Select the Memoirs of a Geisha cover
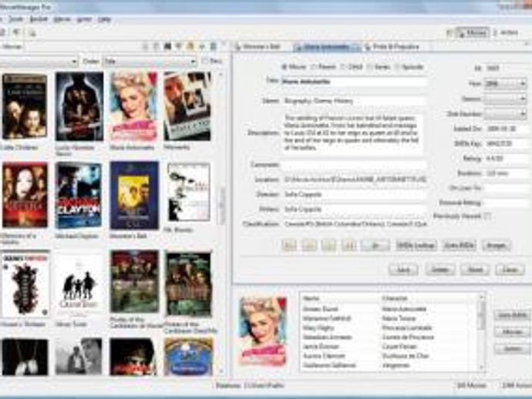 [25, 195]
